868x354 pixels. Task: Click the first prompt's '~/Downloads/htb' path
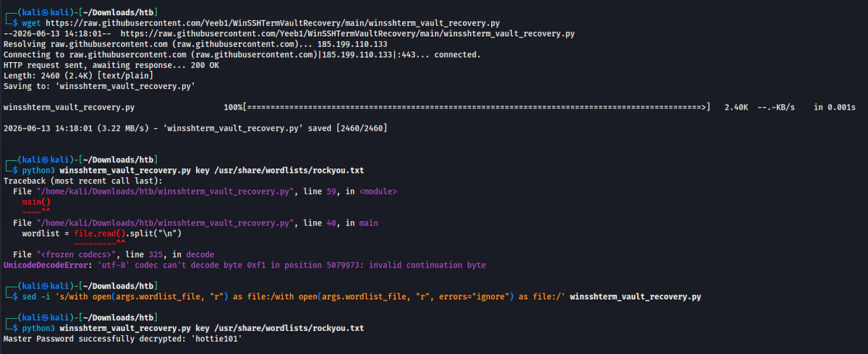[118, 12]
